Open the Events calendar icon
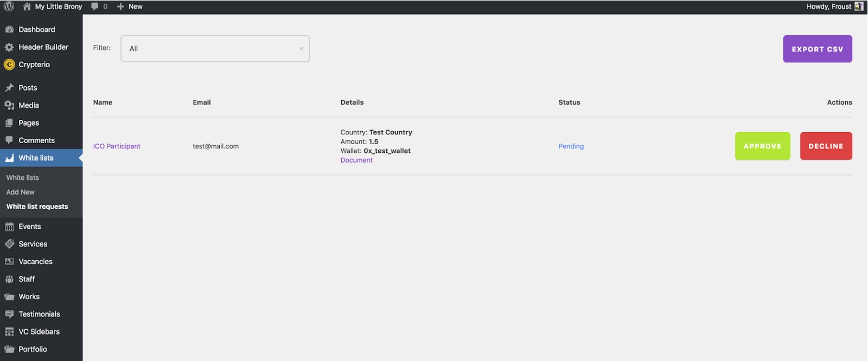The width and height of the screenshot is (868, 361). tap(9, 227)
